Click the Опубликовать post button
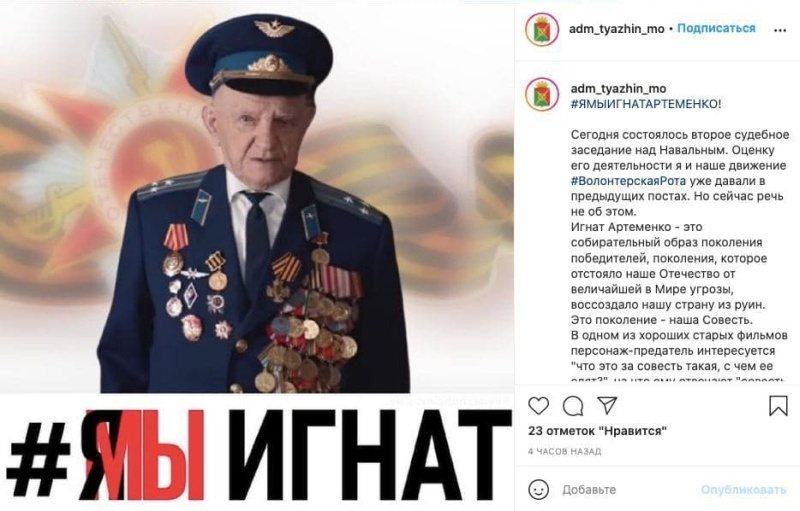 tap(743, 490)
